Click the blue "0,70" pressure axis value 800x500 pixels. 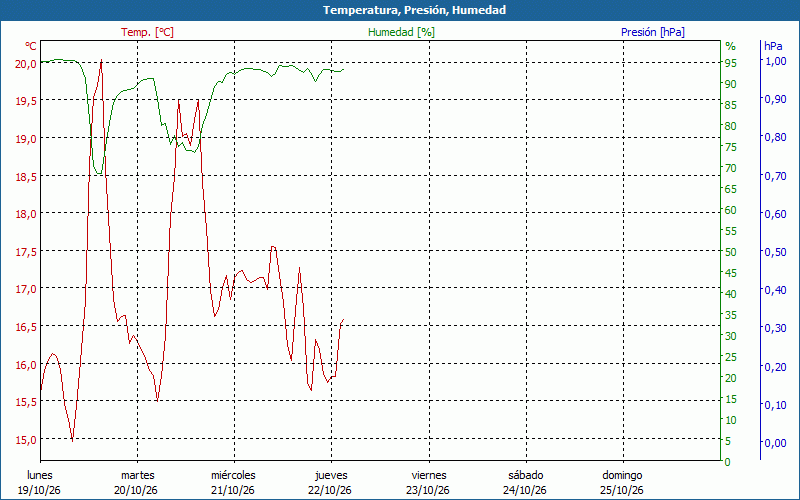[x=775, y=176]
